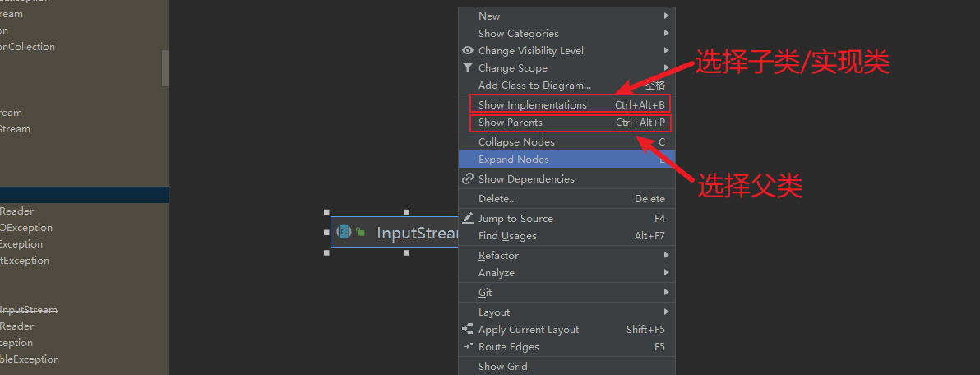
Task: Click the pencil icon beside Jump to Source
Action: 468,218
